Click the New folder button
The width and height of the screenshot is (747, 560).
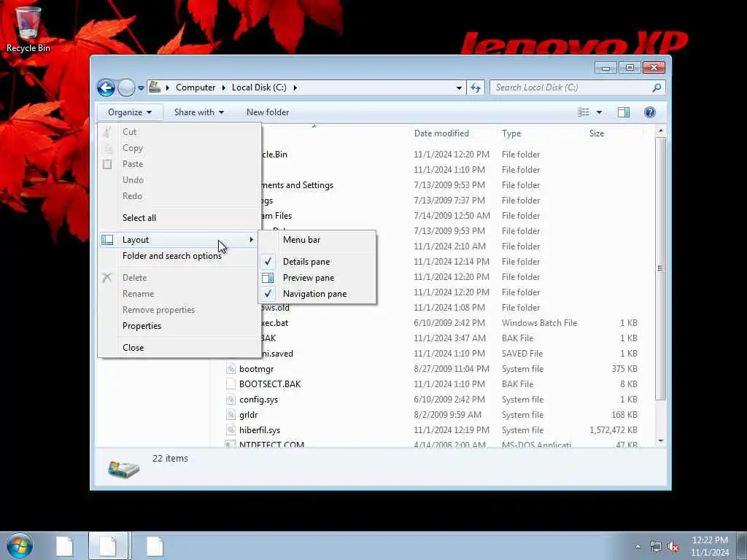268,112
